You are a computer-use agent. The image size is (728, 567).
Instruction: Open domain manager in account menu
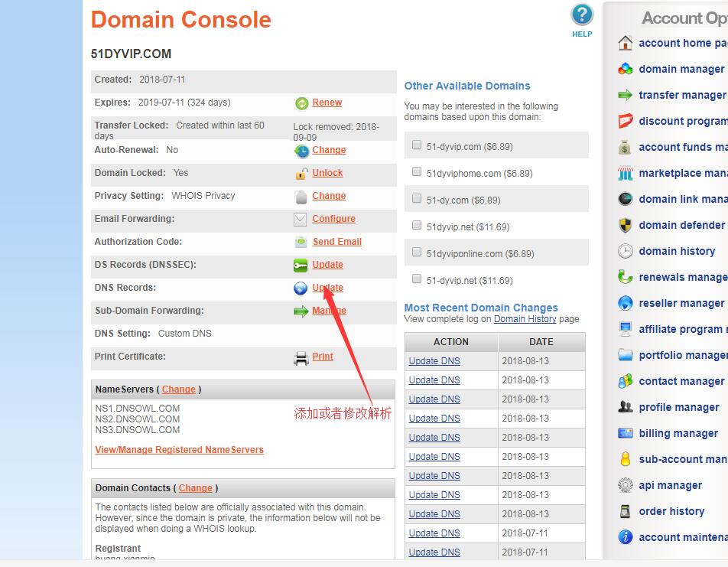pyautogui.click(x=681, y=69)
